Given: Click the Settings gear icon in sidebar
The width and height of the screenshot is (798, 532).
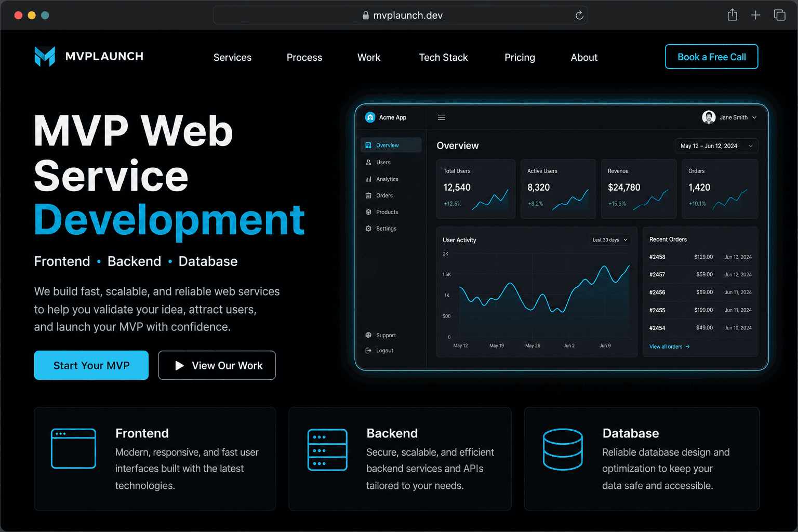Looking at the screenshot, I should pyautogui.click(x=368, y=229).
